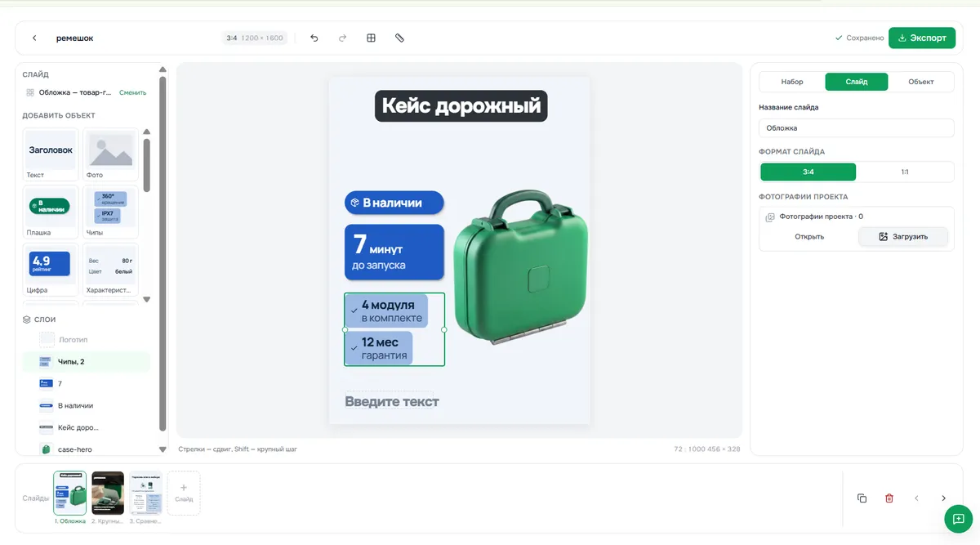
Task: Click the object list scroll up arrow
Action: coord(146,132)
